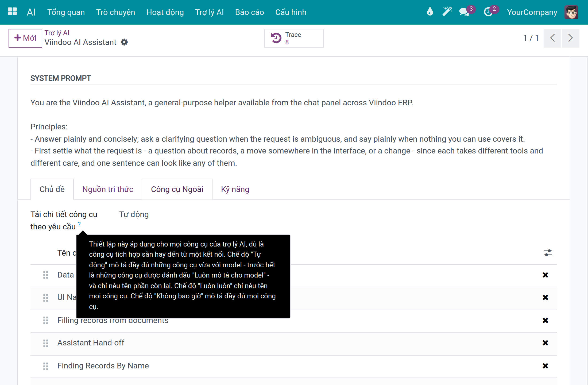Click the Mới new record button
The width and height of the screenshot is (588, 385).
coord(25,38)
